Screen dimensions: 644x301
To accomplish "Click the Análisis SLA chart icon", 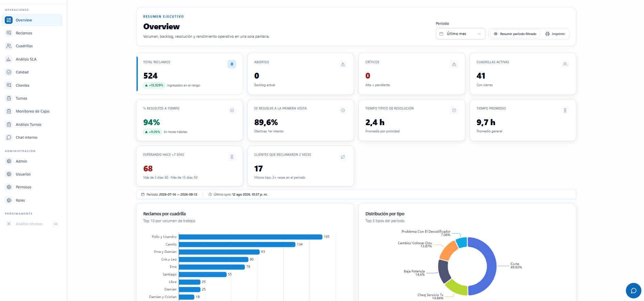I will tap(9, 59).
